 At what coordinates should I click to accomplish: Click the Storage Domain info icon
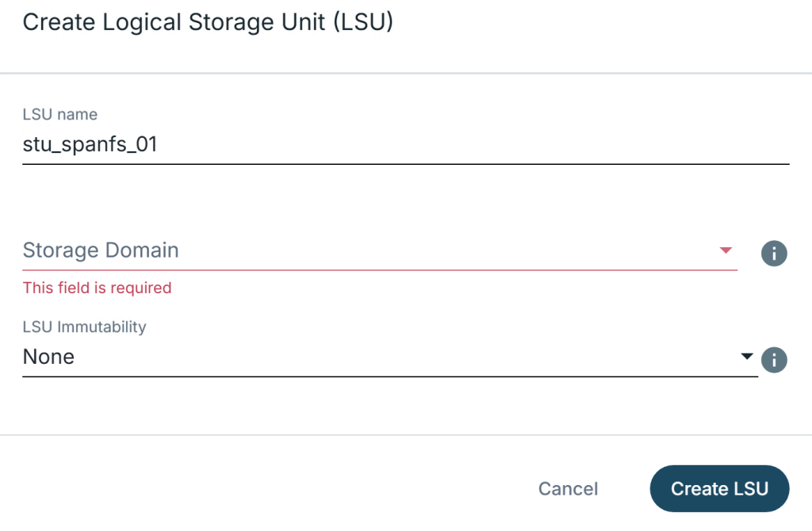click(774, 254)
